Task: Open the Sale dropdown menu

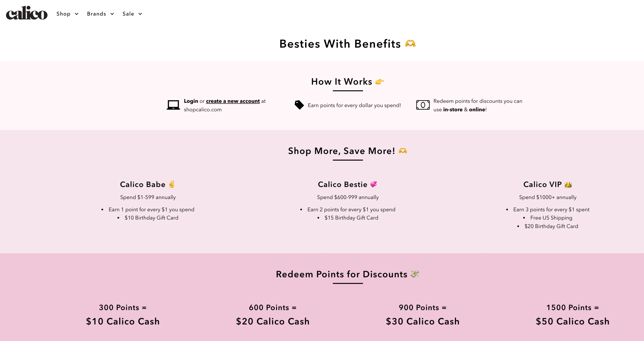Action: point(132,14)
